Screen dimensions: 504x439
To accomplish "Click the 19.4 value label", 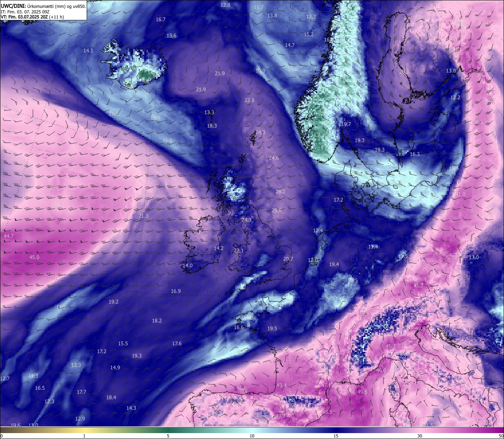I will (334, 264).
